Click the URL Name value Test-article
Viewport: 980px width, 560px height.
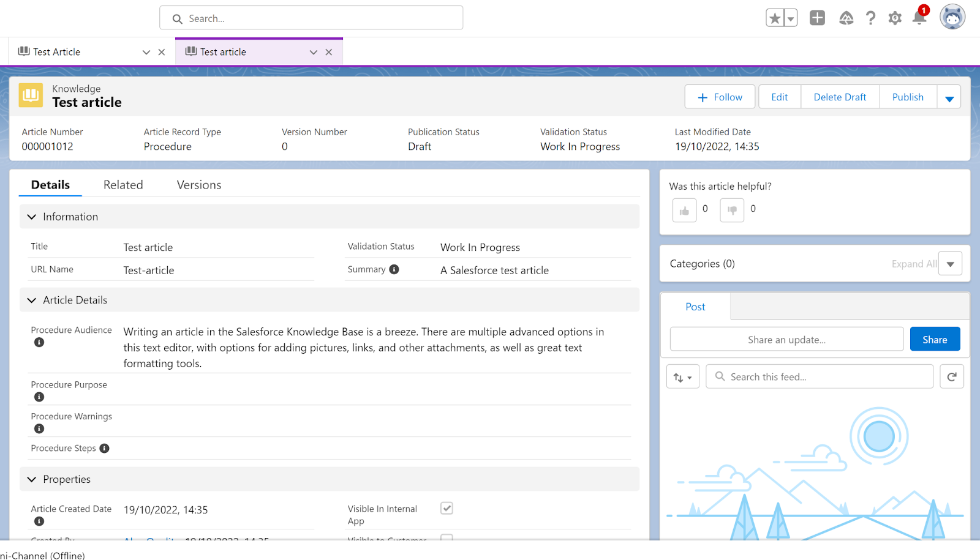(x=149, y=271)
